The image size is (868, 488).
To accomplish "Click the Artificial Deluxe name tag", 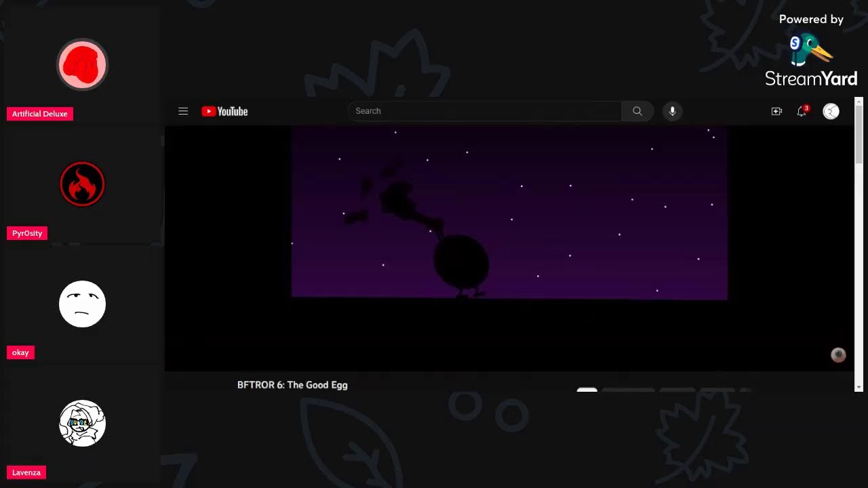I will coord(40,114).
